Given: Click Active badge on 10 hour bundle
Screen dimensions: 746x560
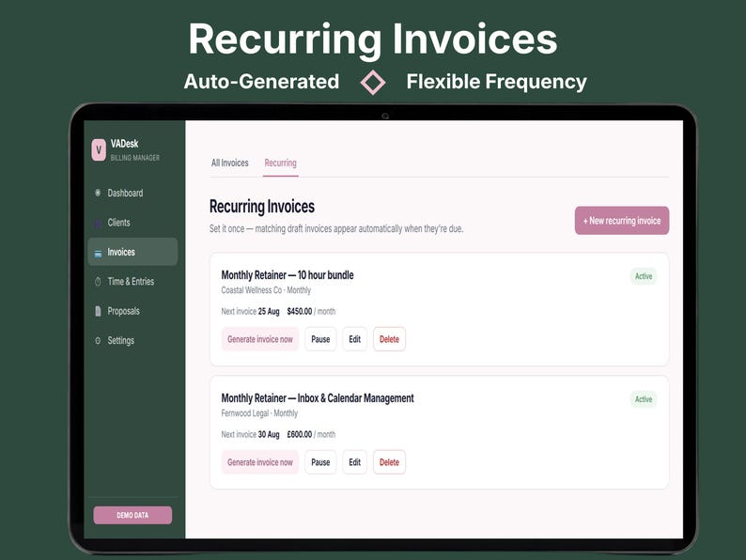Looking at the screenshot, I should click(x=644, y=276).
